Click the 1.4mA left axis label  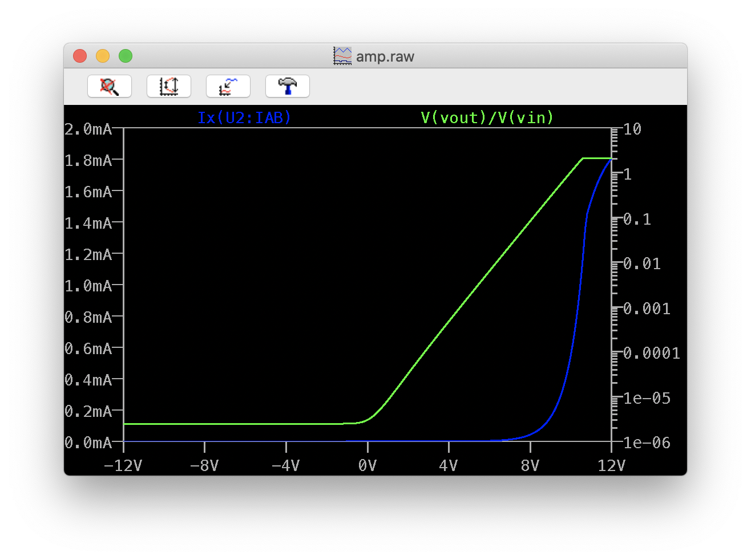tap(88, 224)
